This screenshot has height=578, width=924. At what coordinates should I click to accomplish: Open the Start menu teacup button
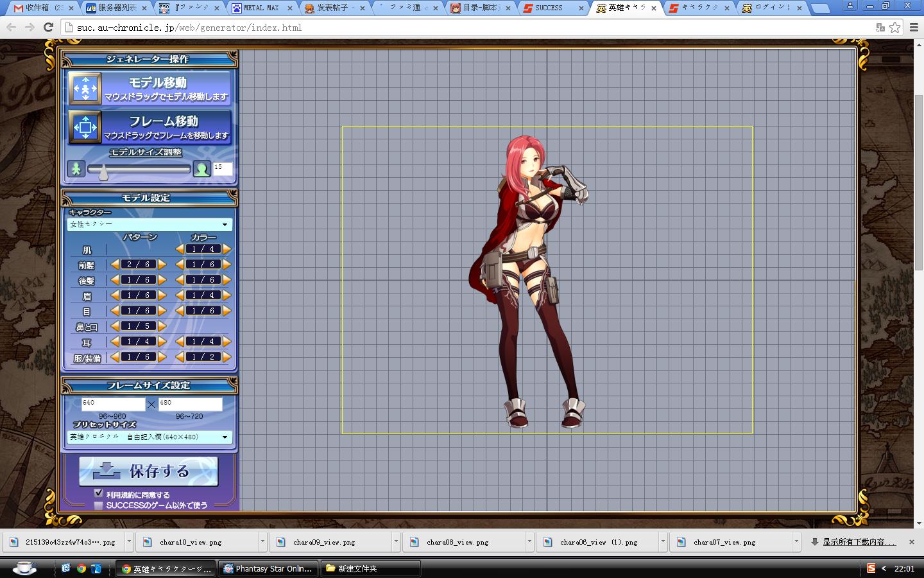pyautogui.click(x=26, y=568)
